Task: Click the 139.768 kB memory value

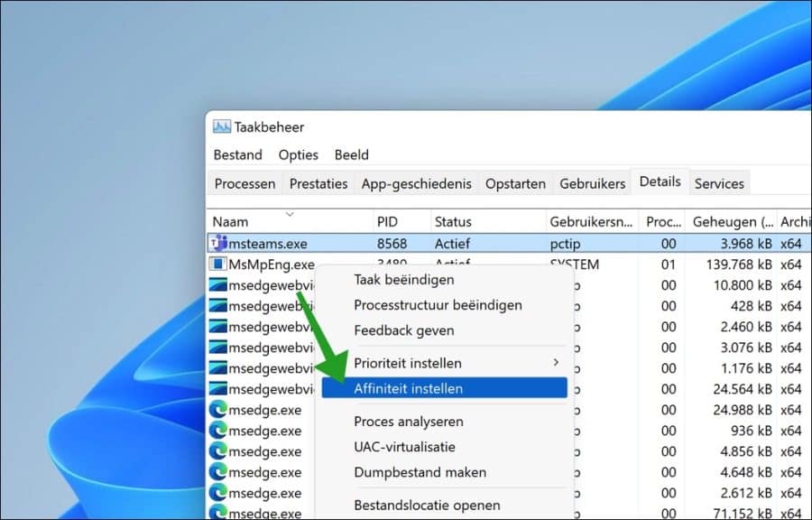Action: coord(740,265)
